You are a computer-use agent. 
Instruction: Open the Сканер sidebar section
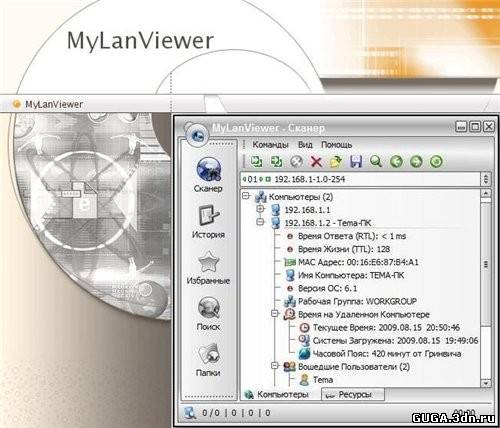[x=208, y=175]
